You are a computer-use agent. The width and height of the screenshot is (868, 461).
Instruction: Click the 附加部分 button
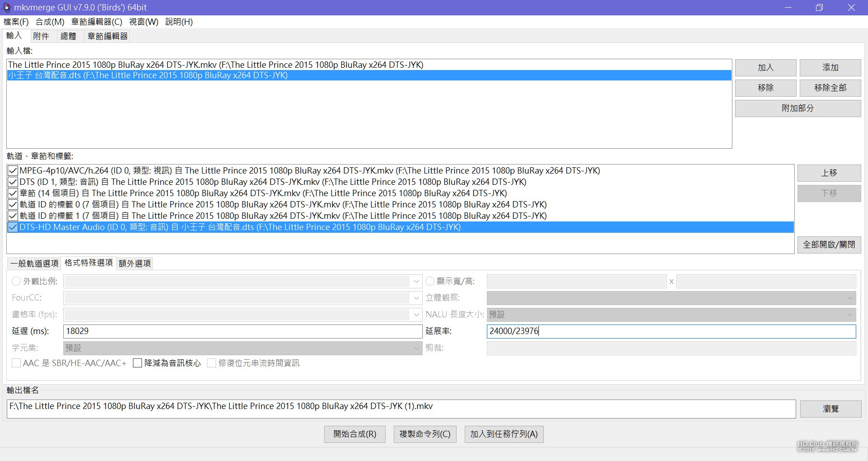(798, 108)
